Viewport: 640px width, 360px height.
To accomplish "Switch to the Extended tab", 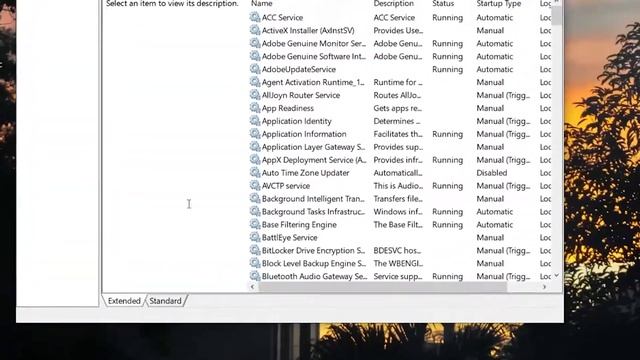I will pyautogui.click(x=124, y=301).
